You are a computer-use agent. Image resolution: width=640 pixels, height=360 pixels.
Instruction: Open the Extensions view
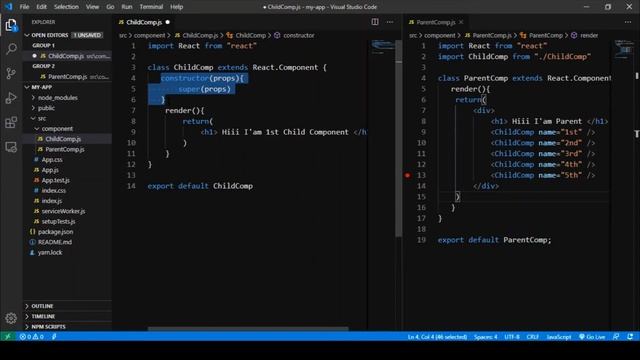tap(11, 122)
